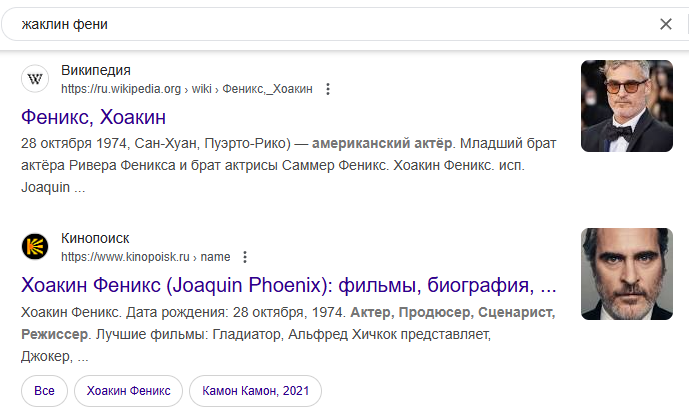
Task: Click the bold 'Актер, Продюсер, Сценарист' snippet text
Action: point(453,312)
